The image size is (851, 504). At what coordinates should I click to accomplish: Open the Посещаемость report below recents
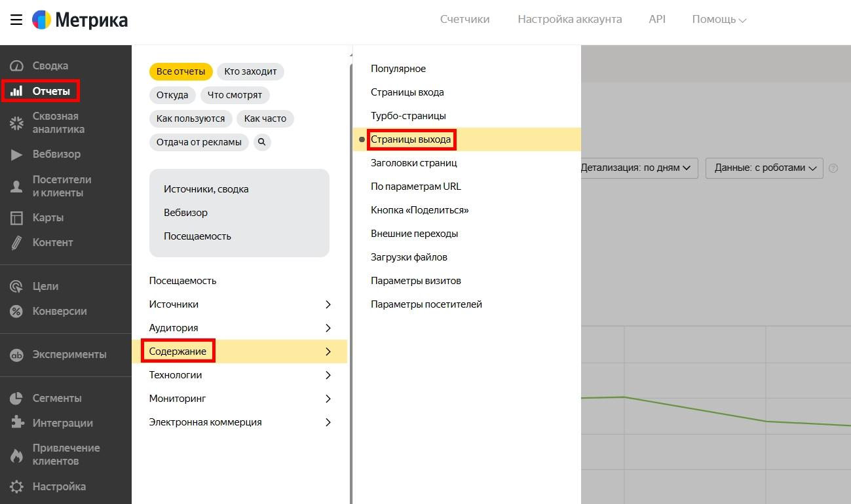183,281
